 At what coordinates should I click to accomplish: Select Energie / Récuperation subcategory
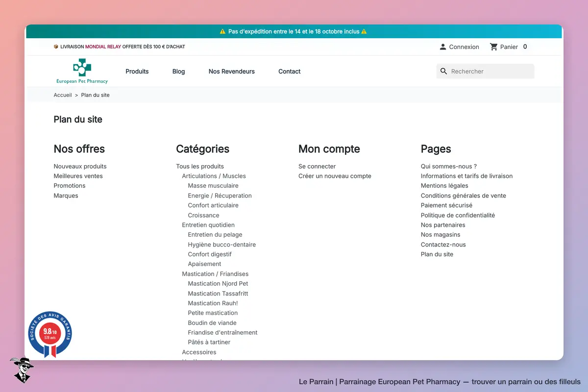[220, 196]
